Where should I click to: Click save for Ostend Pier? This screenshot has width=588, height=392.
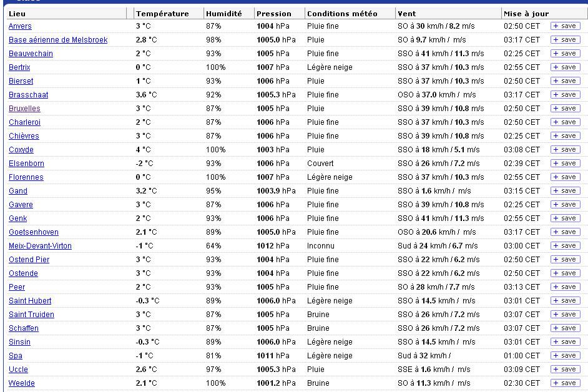point(565,260)
